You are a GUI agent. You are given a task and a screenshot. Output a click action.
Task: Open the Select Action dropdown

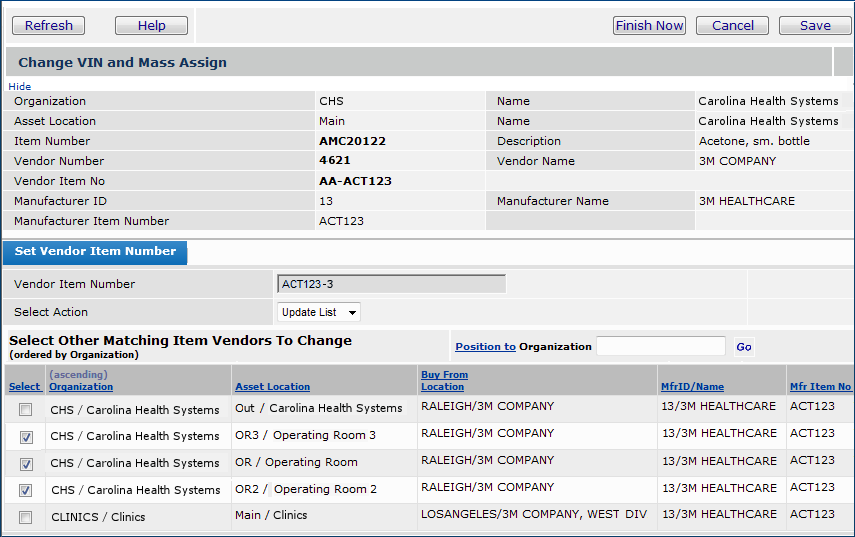point(318,312)
